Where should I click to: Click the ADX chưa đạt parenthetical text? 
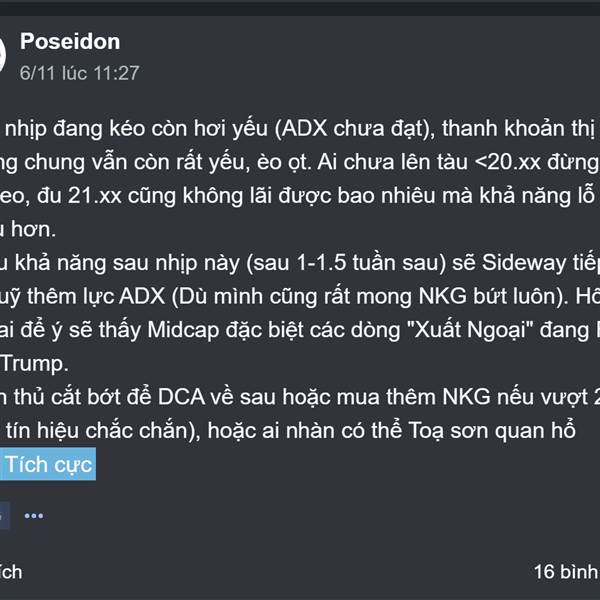pos(355,129)
